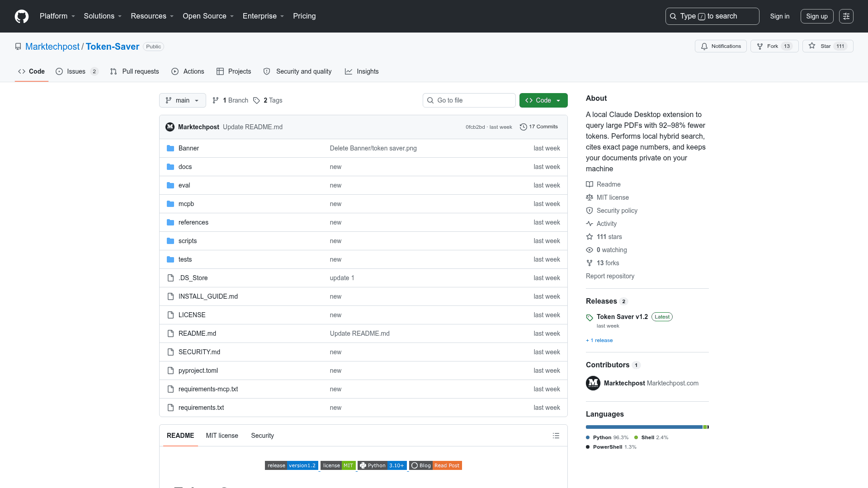This screenshot has width=868, height=488.
Task: Open the 17 Commits history
Action: click(539, 127)
